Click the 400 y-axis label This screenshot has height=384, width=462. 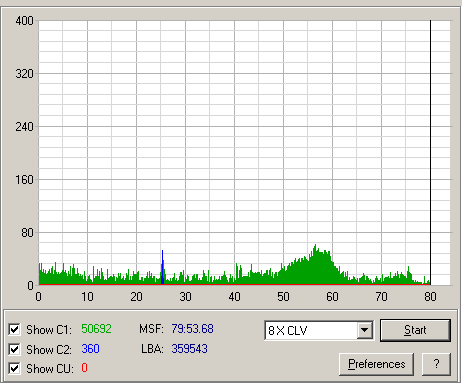coord(24,21)
